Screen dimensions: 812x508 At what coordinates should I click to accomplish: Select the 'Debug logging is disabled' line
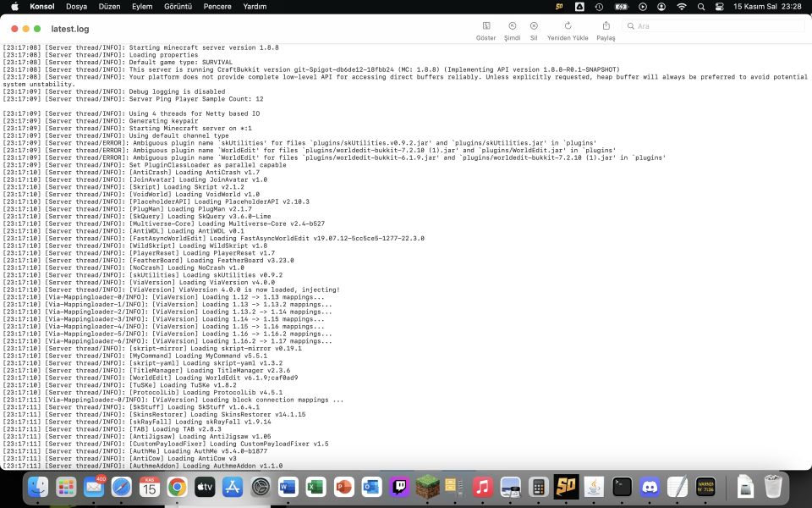click(114, 91)
